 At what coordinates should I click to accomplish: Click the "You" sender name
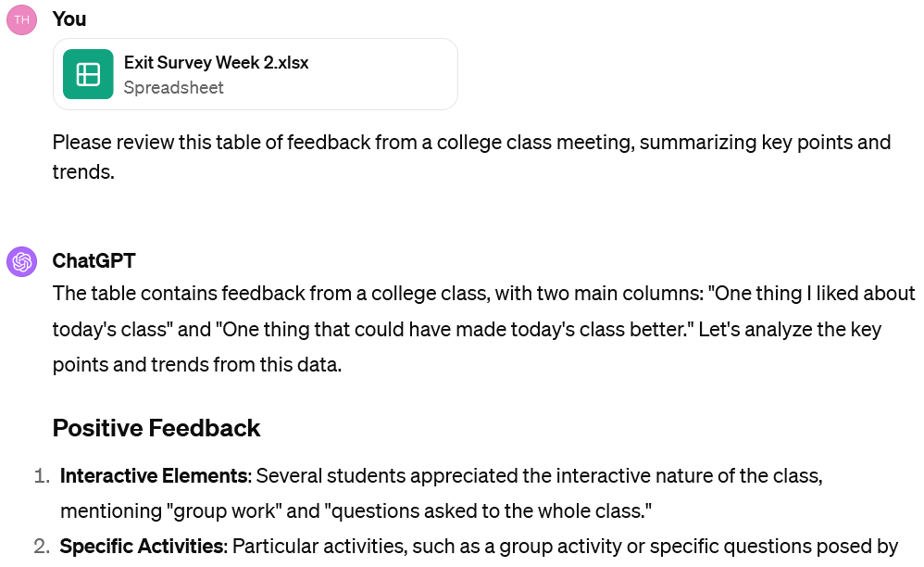point(69,19)
